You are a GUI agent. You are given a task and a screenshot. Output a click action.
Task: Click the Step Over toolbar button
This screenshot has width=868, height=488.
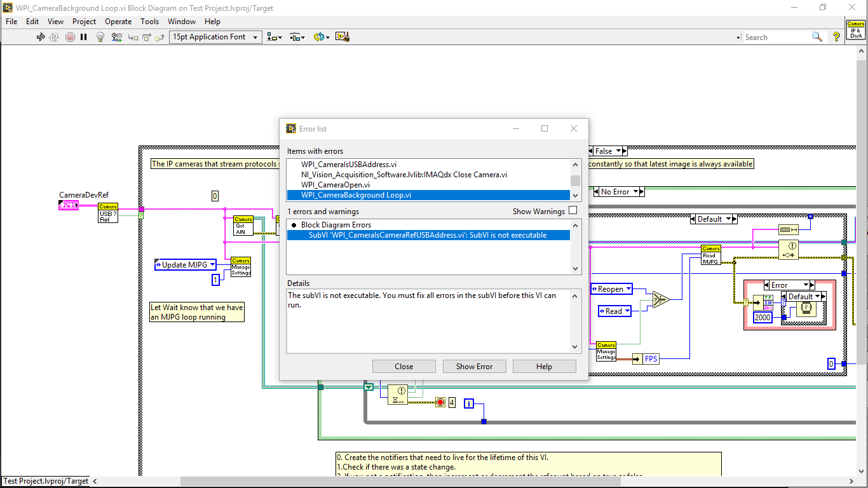coord(146,37)
